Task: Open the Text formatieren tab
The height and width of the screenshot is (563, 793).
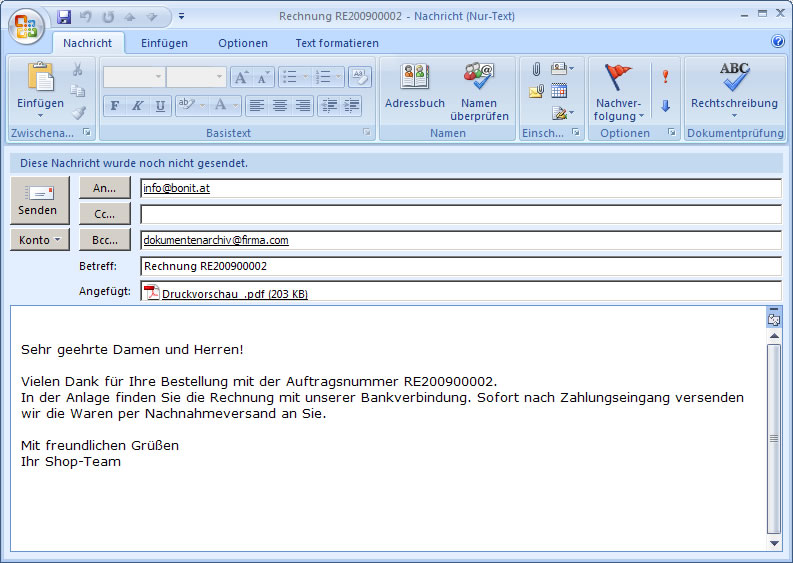Action: (337, 44)
